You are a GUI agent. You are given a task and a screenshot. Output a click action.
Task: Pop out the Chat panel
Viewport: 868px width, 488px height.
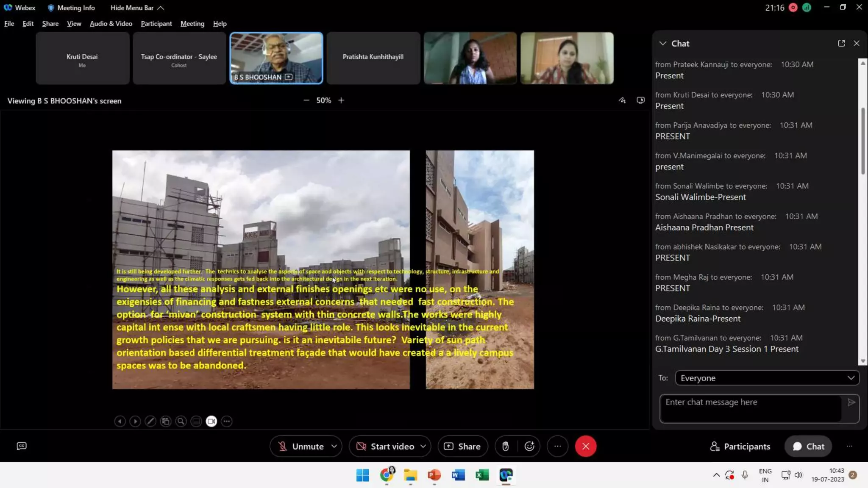point(841,43)
